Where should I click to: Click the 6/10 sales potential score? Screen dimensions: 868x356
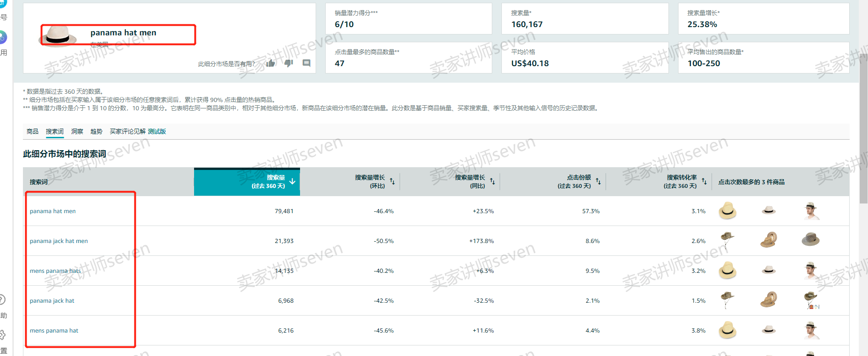click(x=344, y=24)
